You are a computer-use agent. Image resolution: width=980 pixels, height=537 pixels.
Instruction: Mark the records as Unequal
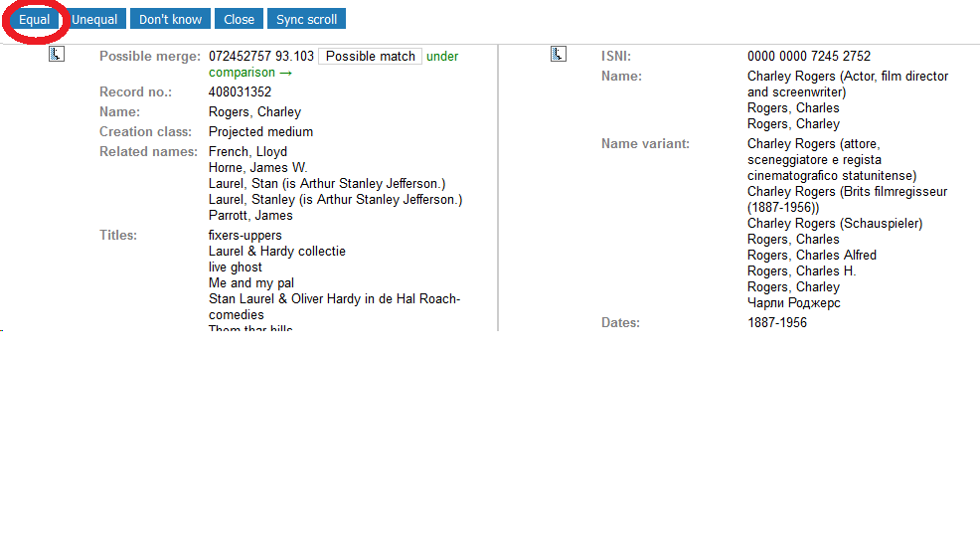coord(94,19)
